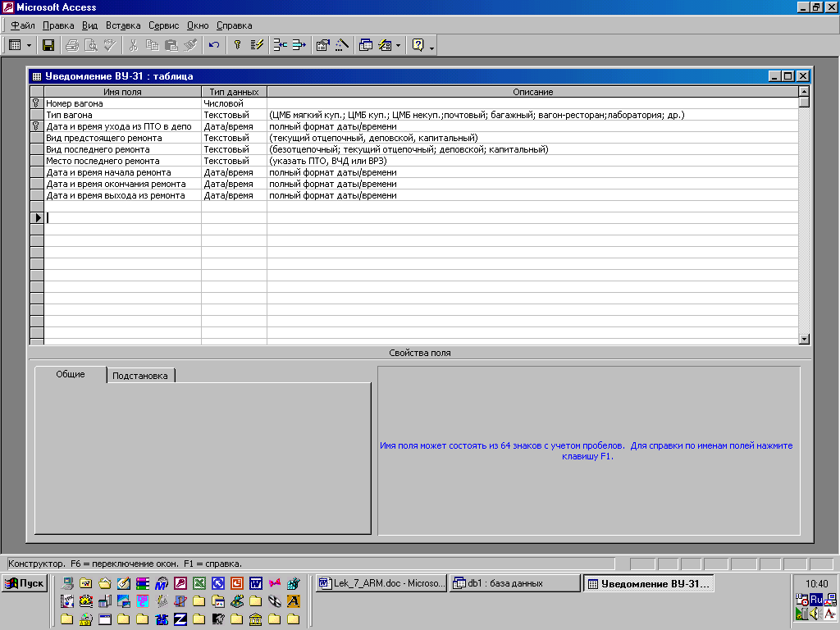Image resolution: width=840 pixels, height=630 pixels.
Task: Click the Delete Rows toolbar icon
Action: point(299,46)
